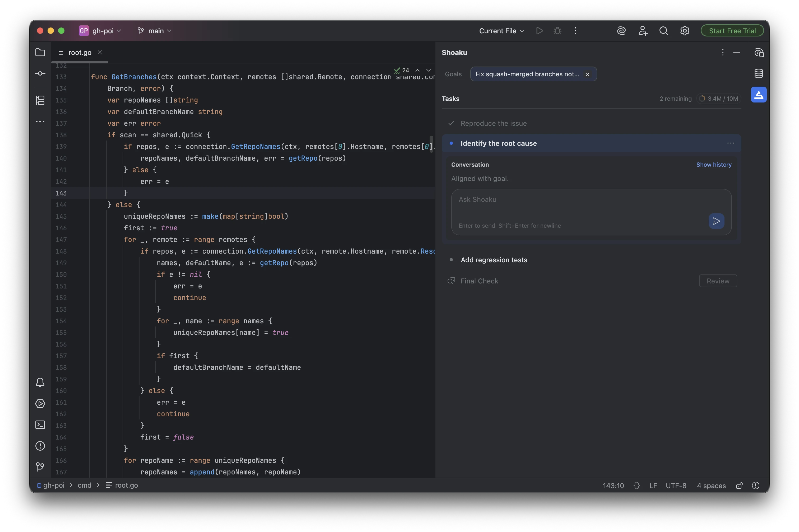
Task: Select the Identify the root cause task
Action: [591, 143]
